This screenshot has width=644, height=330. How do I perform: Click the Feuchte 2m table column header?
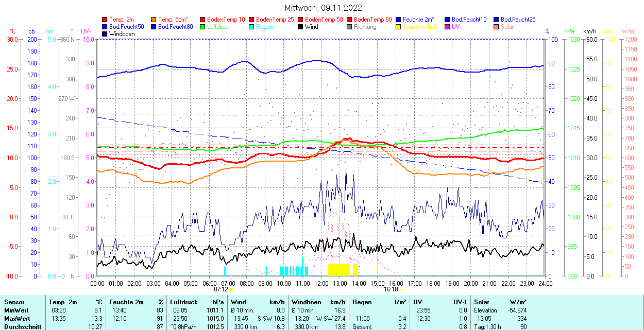point(126,302)
